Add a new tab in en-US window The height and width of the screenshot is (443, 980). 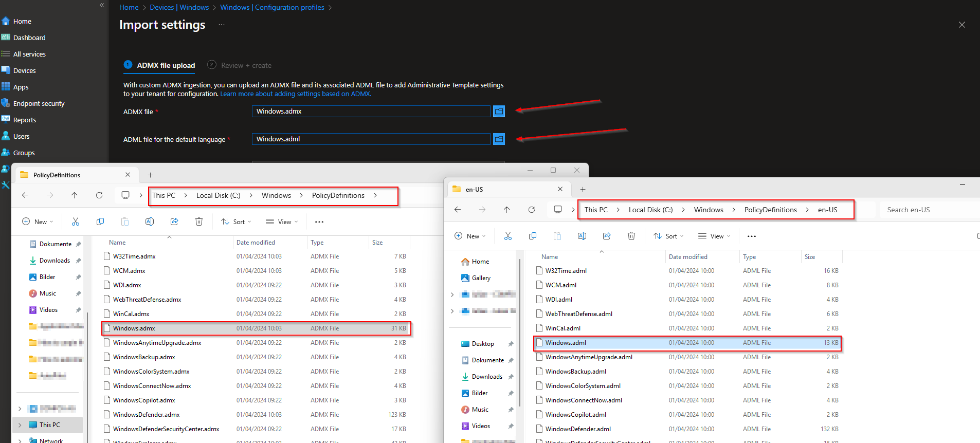[583, 190]
